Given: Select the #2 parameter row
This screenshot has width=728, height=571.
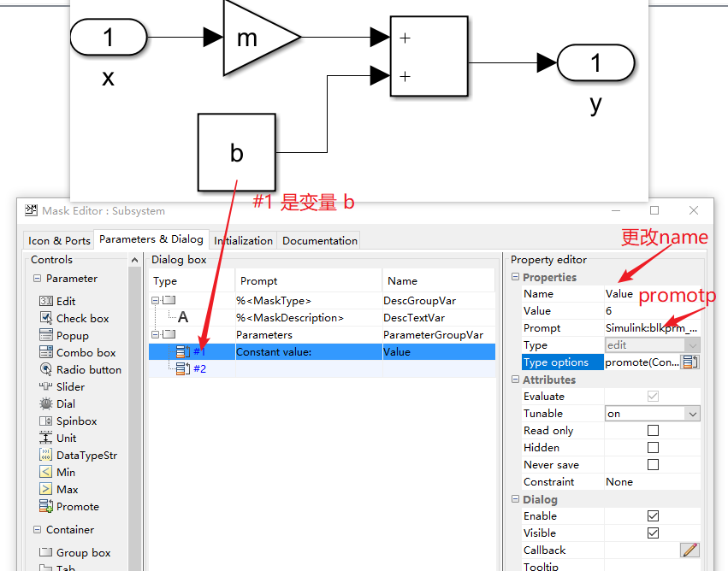Looking at the screenshot, I should click(322, 369).
